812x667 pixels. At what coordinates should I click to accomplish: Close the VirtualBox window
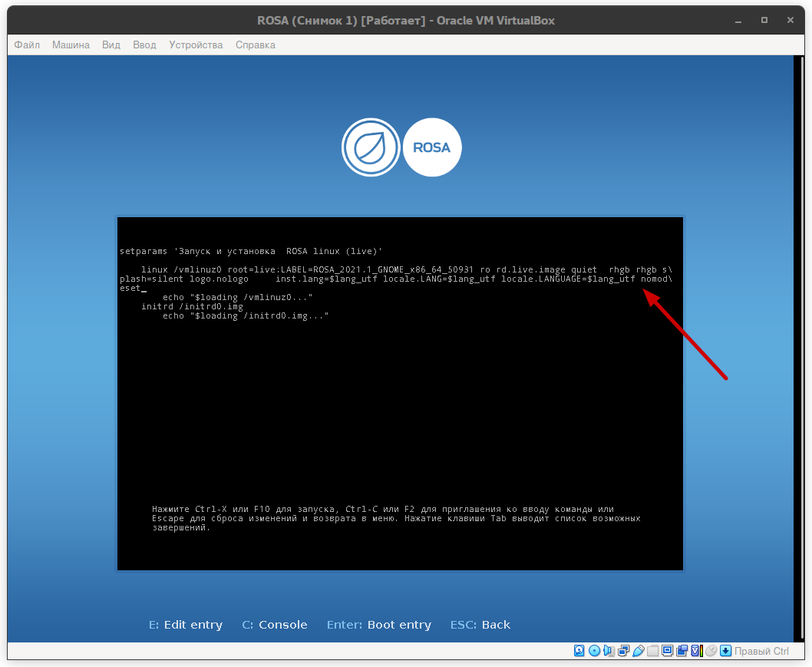pyautogui.click(x=791, y=20)
